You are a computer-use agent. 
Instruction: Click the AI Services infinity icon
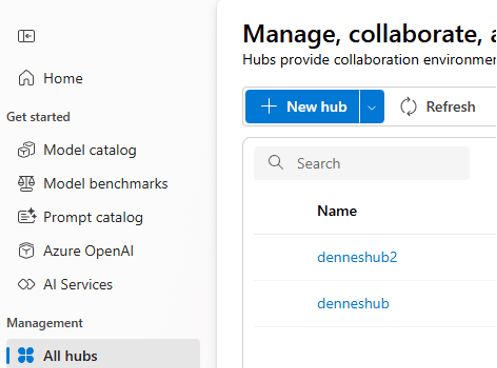click(x=26, y=284)
